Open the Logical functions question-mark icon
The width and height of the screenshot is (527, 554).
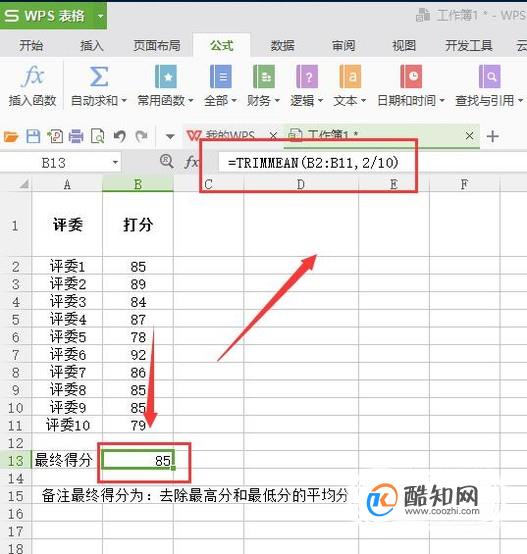(x=307, y=76)
